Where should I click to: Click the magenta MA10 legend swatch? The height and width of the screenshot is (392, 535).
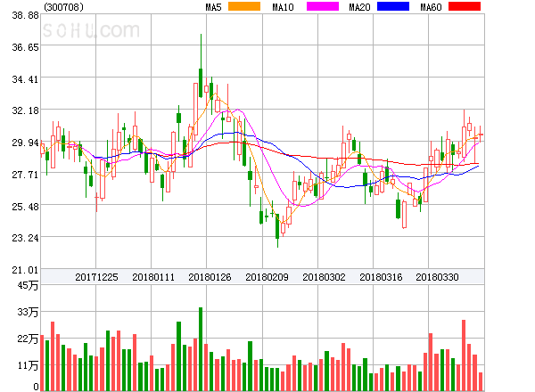(x=323, y=6)
